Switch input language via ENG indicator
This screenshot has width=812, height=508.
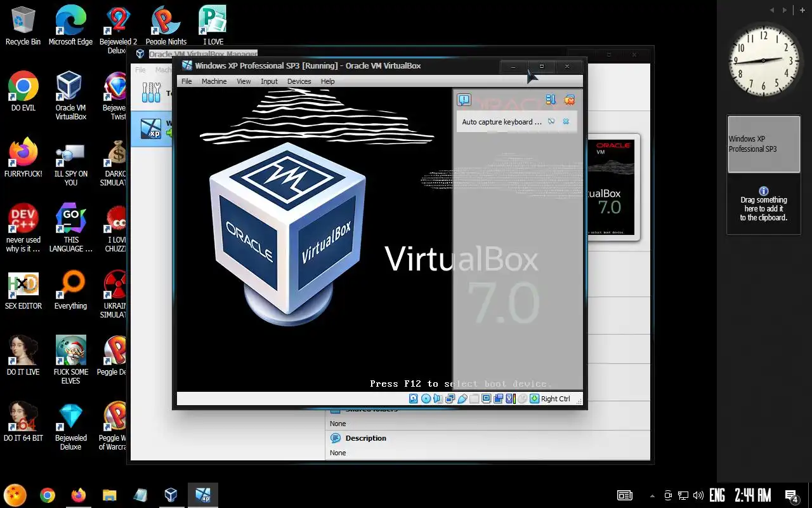[x=717, y=495]
